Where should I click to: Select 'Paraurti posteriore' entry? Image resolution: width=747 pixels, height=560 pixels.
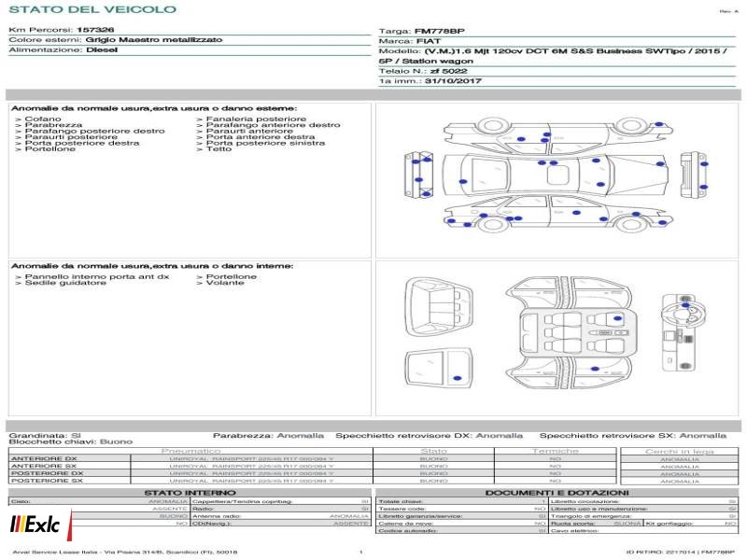(71, 137)
